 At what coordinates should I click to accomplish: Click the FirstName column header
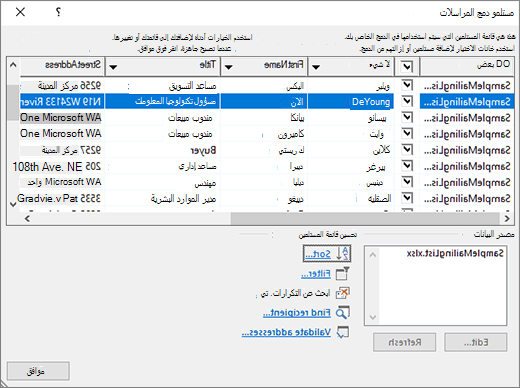tap(264, 66)
